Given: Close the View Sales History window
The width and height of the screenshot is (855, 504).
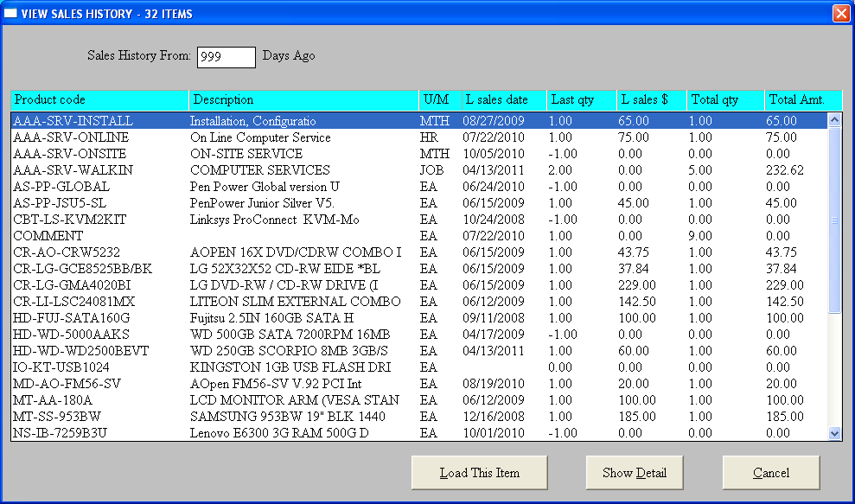Looking at the screenshot, I should tap(840, 14).
